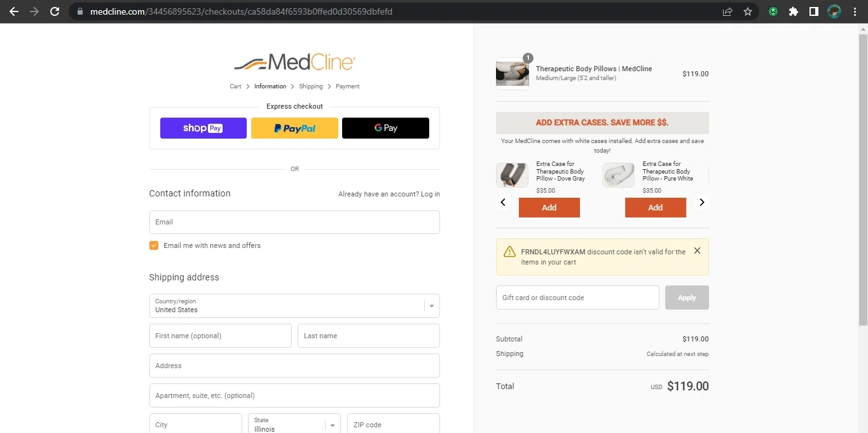Pay with PayPal express checkout
Screen dimensions: 868x433
pos(294,128)
